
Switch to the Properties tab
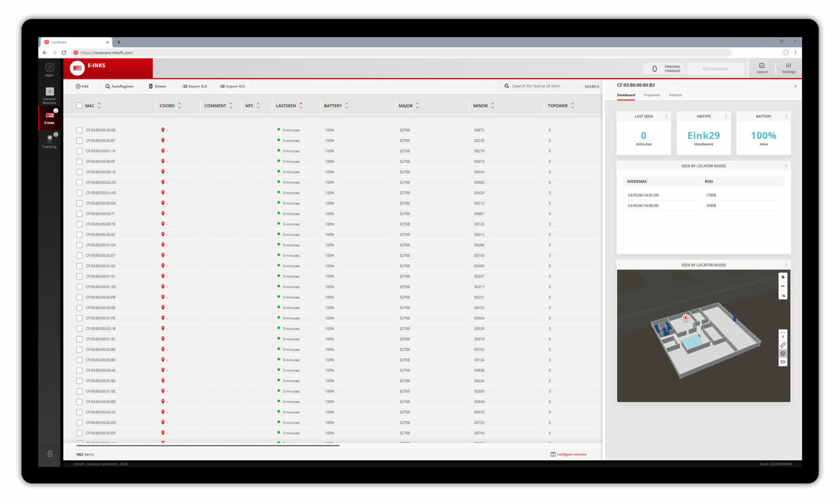coord(651,95)
